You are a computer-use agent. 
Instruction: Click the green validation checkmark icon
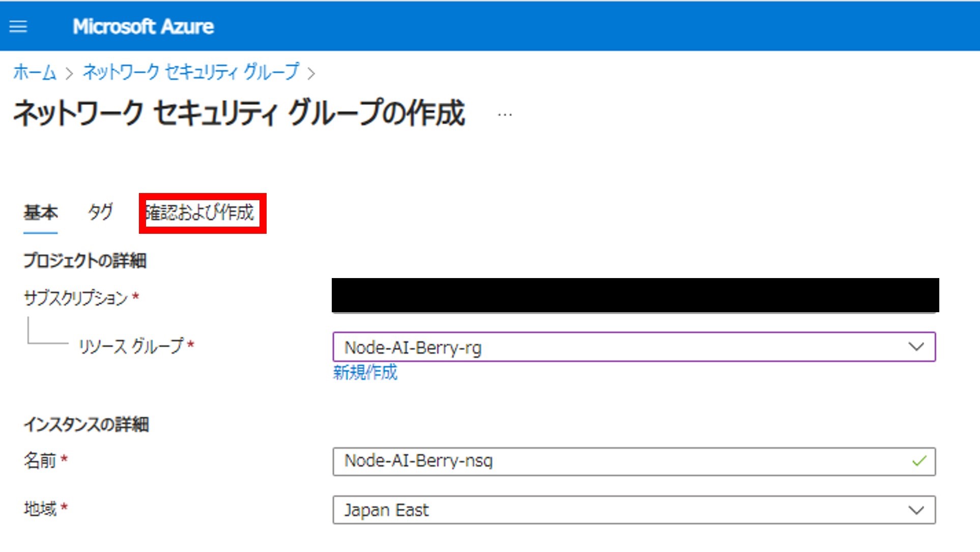coord(919,461)
